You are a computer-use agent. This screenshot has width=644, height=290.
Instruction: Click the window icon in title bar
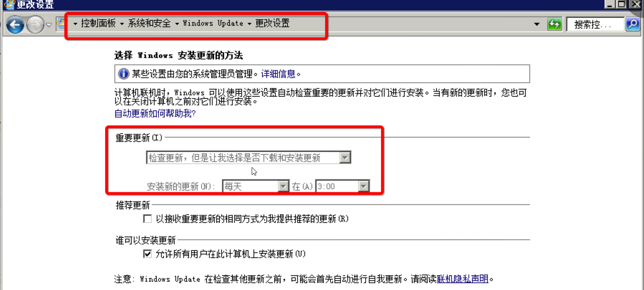[9, 4]
